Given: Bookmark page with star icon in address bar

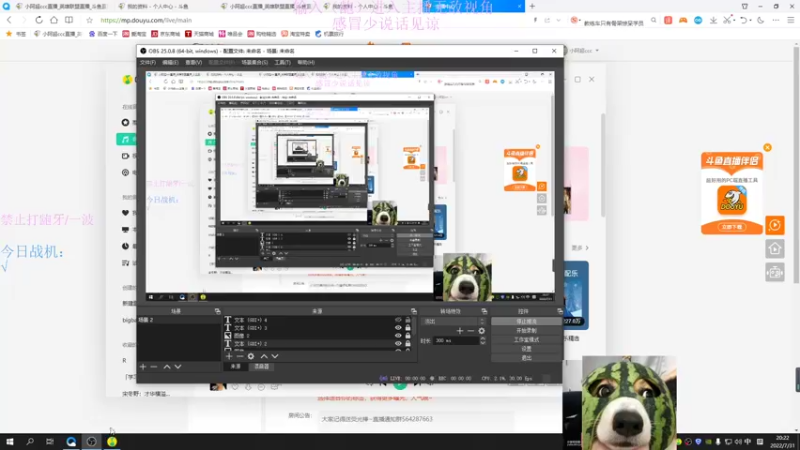Looking at the screenshot, I should tap(89, 20).
